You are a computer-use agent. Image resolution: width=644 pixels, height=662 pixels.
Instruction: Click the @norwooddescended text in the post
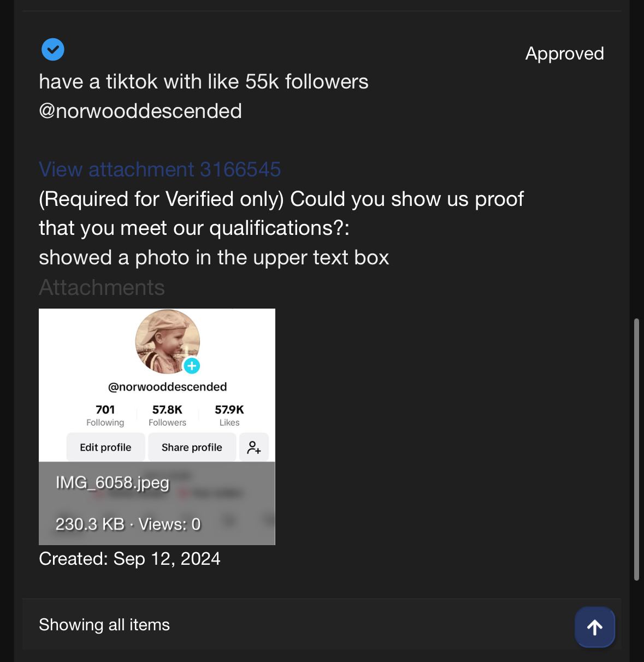tap(140, 111)
